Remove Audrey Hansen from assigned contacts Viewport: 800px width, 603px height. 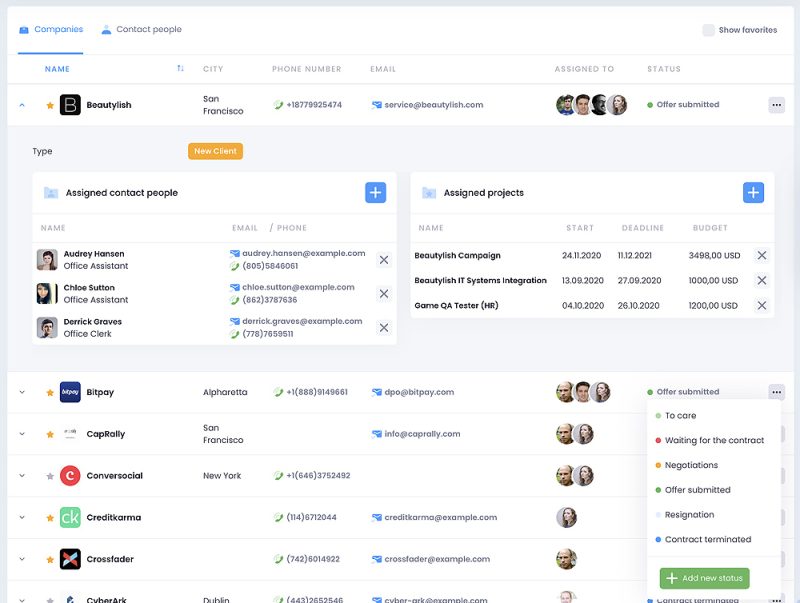coord(384,260)
